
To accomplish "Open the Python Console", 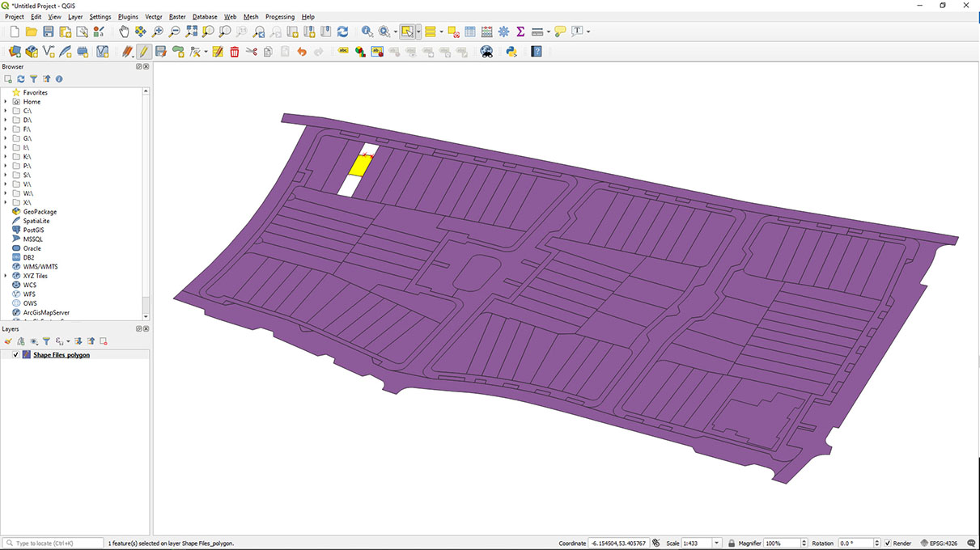I will pyautogui.click(x=511, y=51).
